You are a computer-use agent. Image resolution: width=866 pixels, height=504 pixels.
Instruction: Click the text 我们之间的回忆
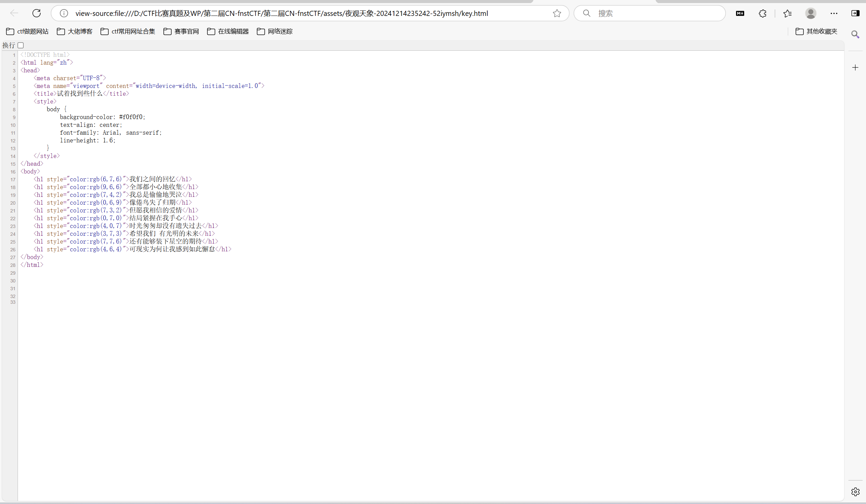tap(152, 179)
